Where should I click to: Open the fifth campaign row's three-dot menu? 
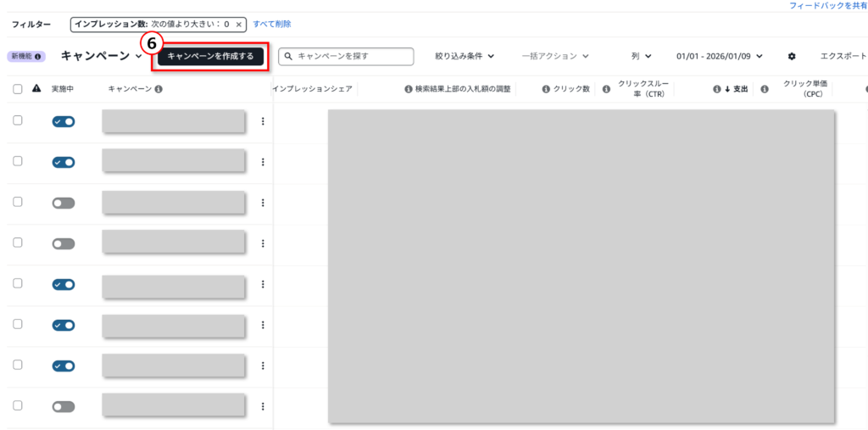pyautogui.click(x=263, y=284)
